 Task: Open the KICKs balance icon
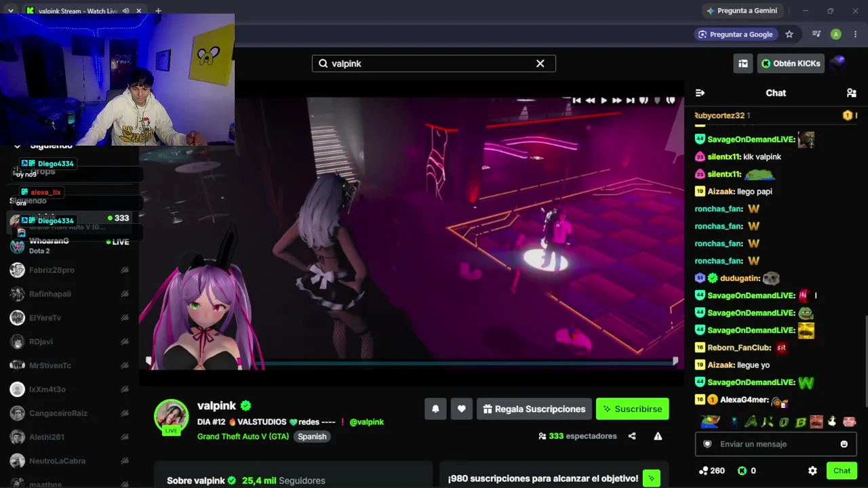[x=742, y=470]
